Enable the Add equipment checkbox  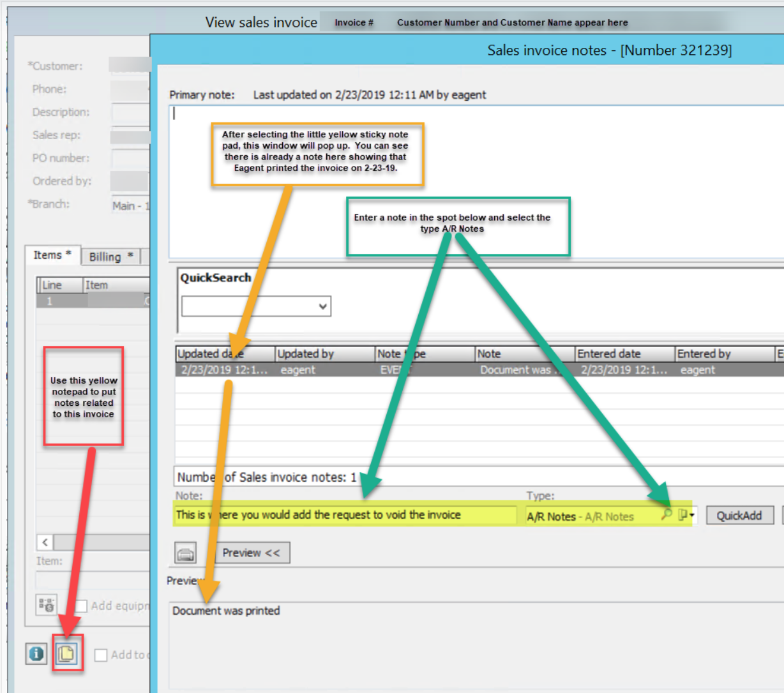pos(80,605)
